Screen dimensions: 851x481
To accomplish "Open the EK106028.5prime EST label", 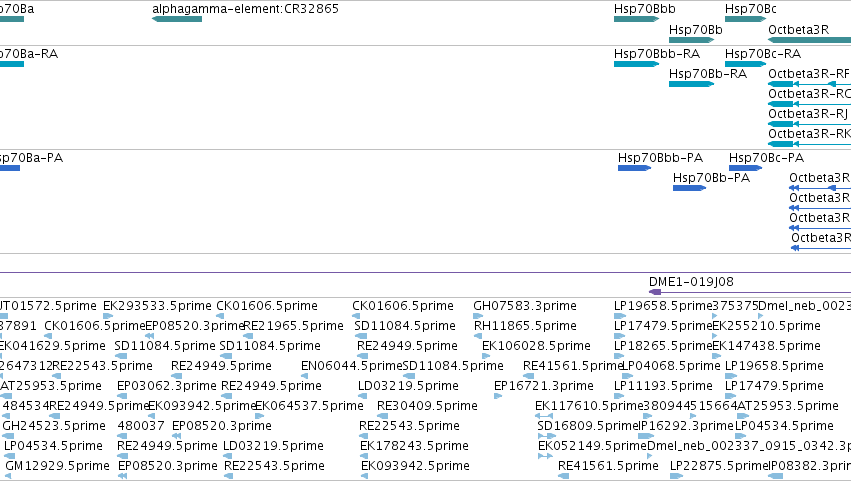I will tap(536, 346).
